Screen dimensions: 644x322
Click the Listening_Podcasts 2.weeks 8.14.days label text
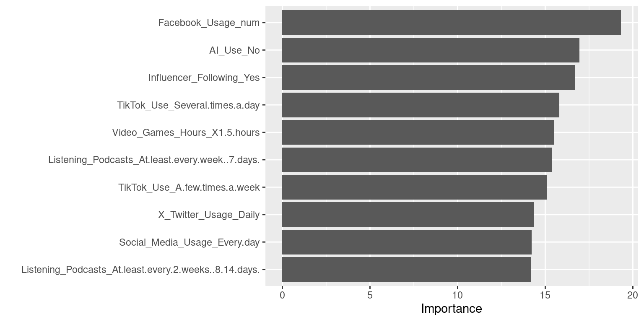click(140, 270)
